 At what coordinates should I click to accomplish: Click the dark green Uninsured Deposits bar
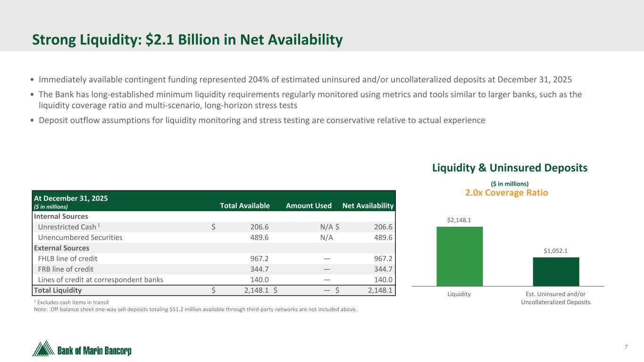click(556, 271)
